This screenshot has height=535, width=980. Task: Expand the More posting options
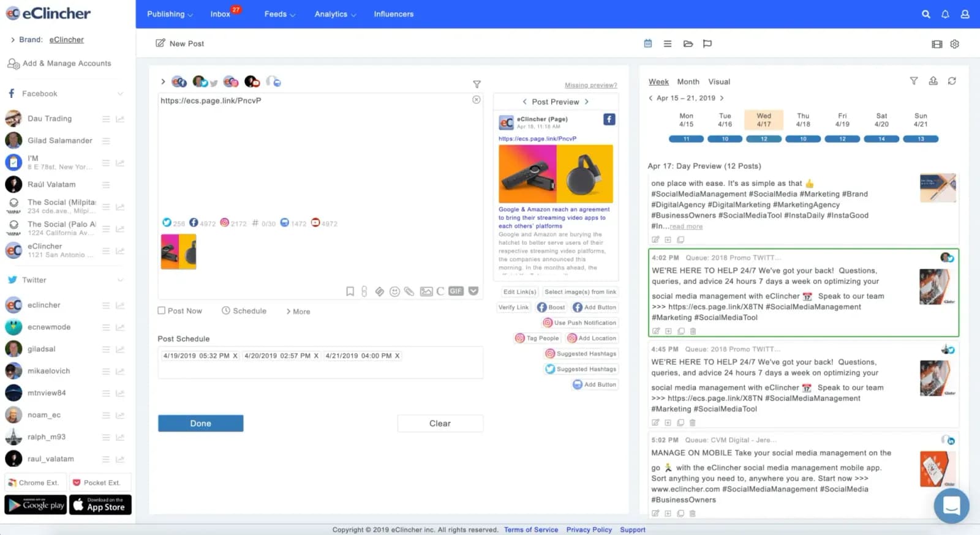tap(298, 312)
